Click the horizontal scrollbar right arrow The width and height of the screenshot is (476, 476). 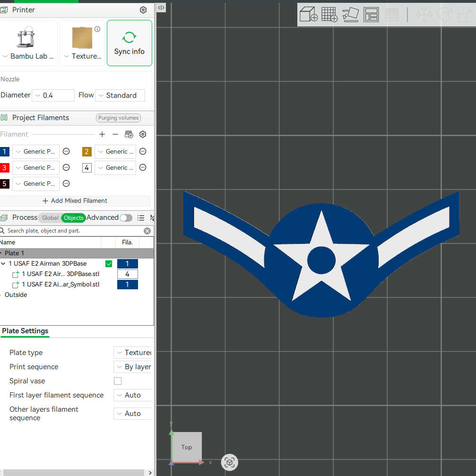150,473
